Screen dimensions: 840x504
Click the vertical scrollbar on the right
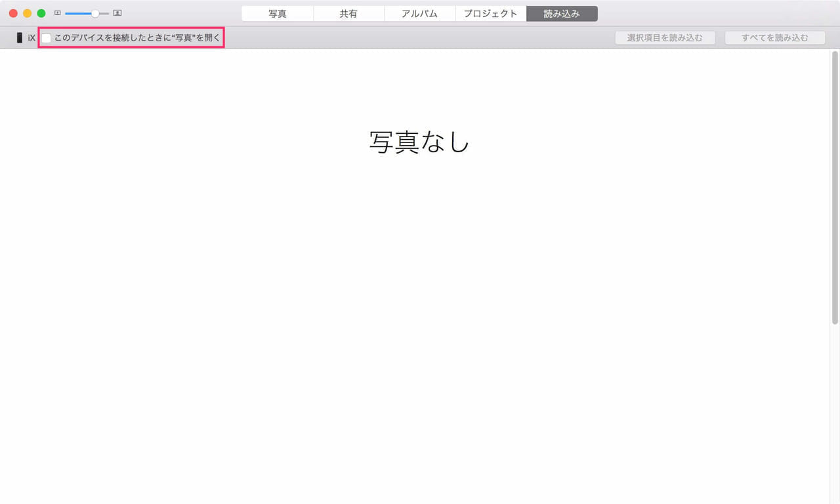click(835, 190)
